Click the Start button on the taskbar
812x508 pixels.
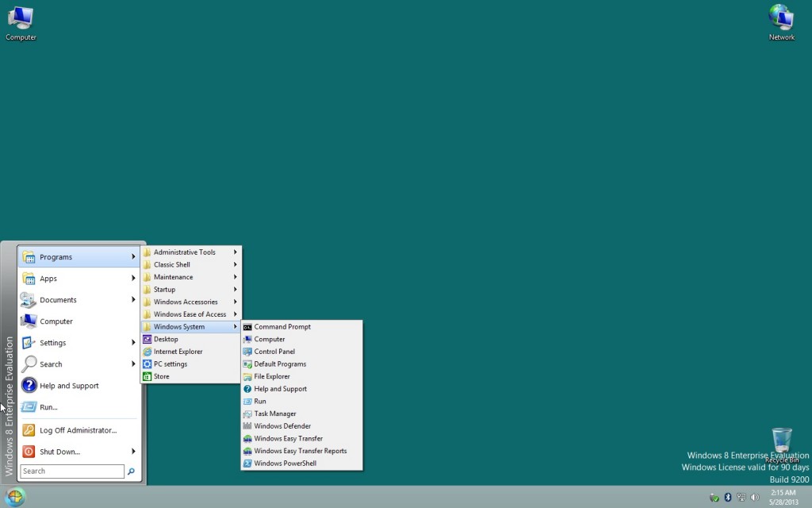coord(14,497)
